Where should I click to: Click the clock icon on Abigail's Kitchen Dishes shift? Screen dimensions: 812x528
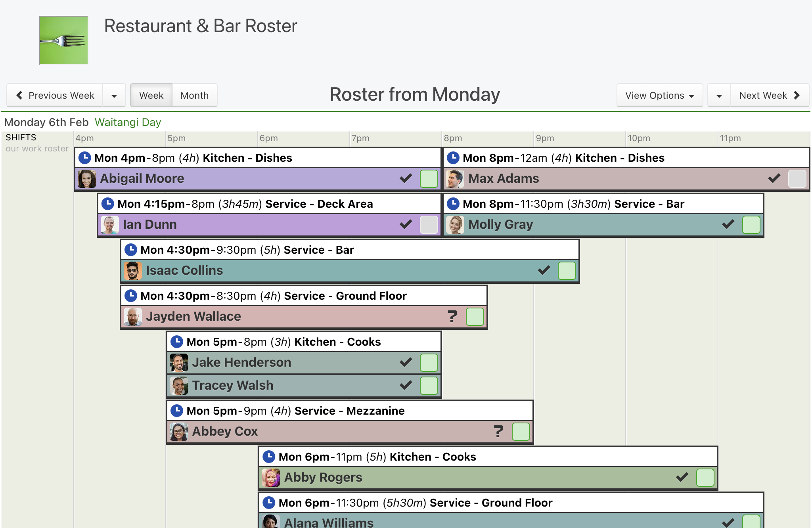coord(85,158)
